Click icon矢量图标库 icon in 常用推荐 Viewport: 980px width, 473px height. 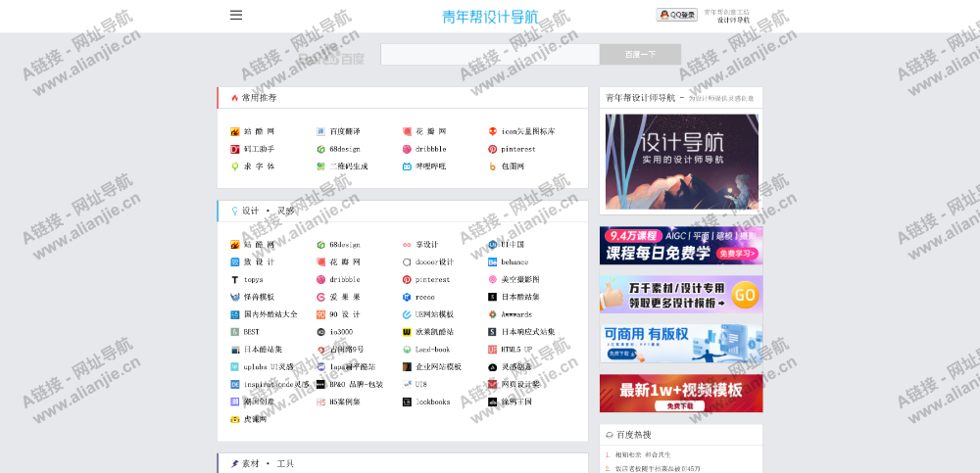tap(493, 132)
